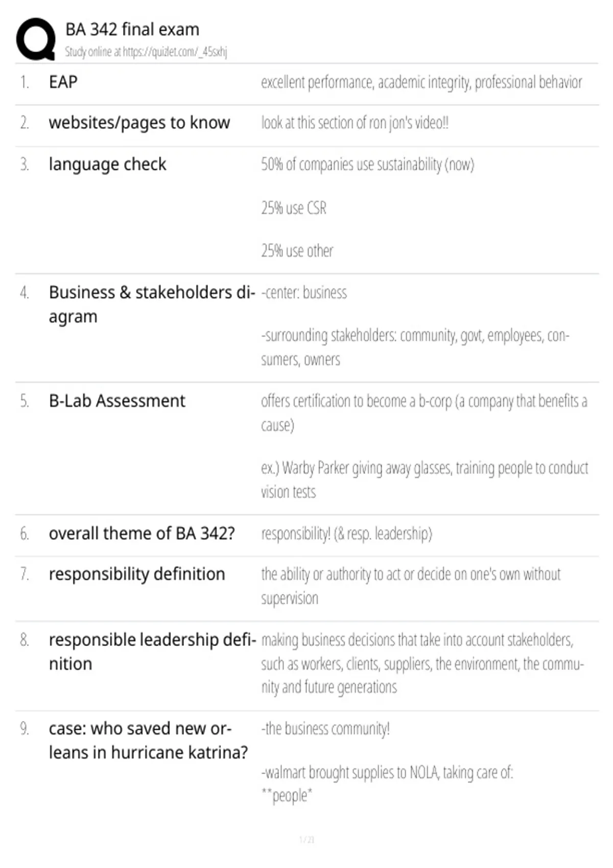Image resolution: width=613 pixels, height=868 pixels.
Task: Click the responsible leadership definition term
Action: pos(153,652)
